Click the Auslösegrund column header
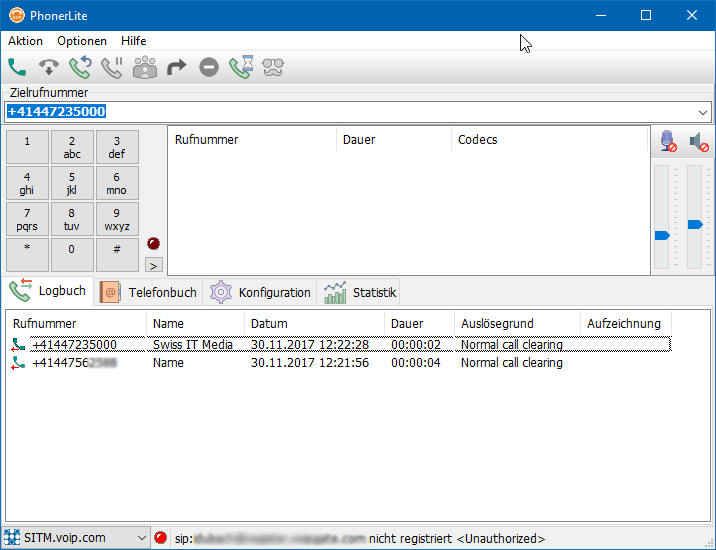716x550 pixels. point(517,324)
